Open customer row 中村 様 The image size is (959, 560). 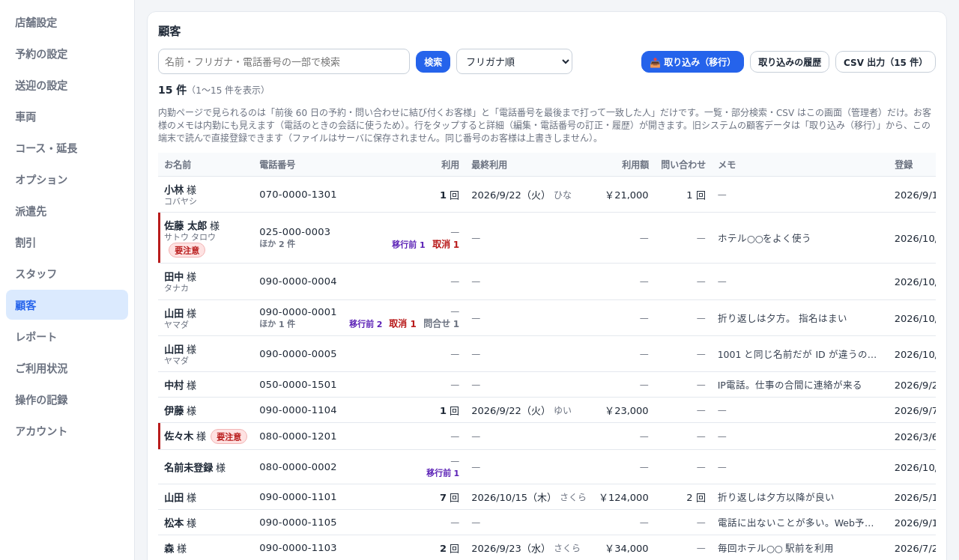point(547,385)
